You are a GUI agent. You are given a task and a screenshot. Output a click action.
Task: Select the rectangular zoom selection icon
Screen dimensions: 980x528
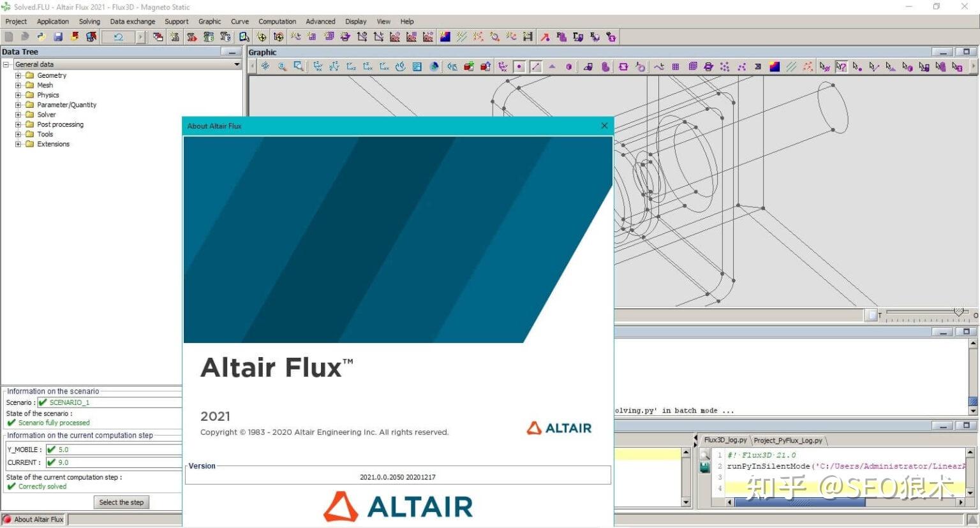(298, 66)
